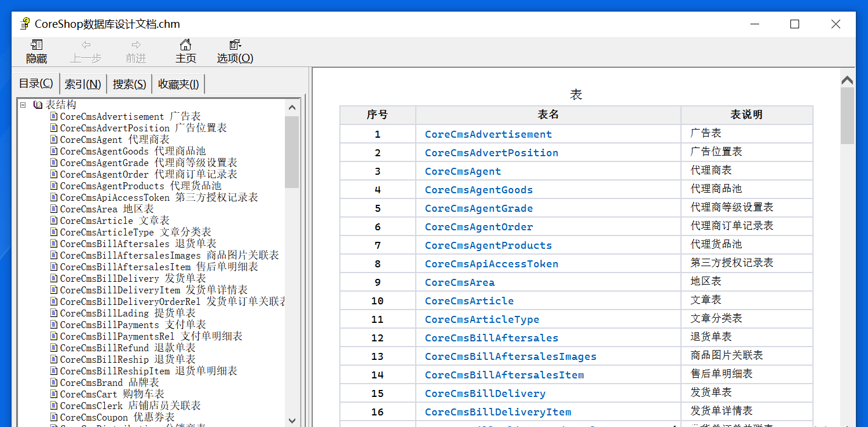Switch to the 搜索(S) tab

(129, 84)
